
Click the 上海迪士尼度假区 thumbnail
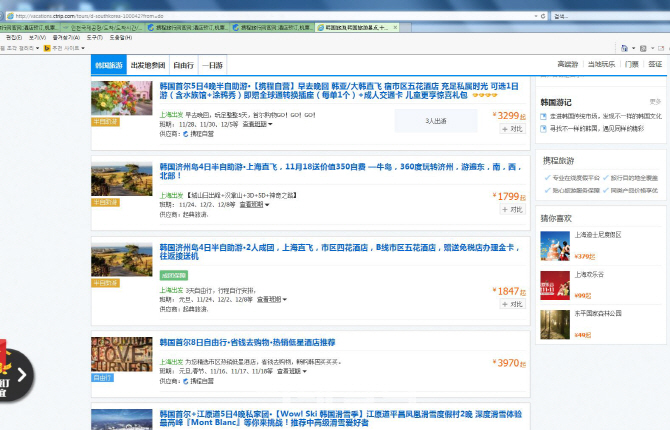coord(555,246)
